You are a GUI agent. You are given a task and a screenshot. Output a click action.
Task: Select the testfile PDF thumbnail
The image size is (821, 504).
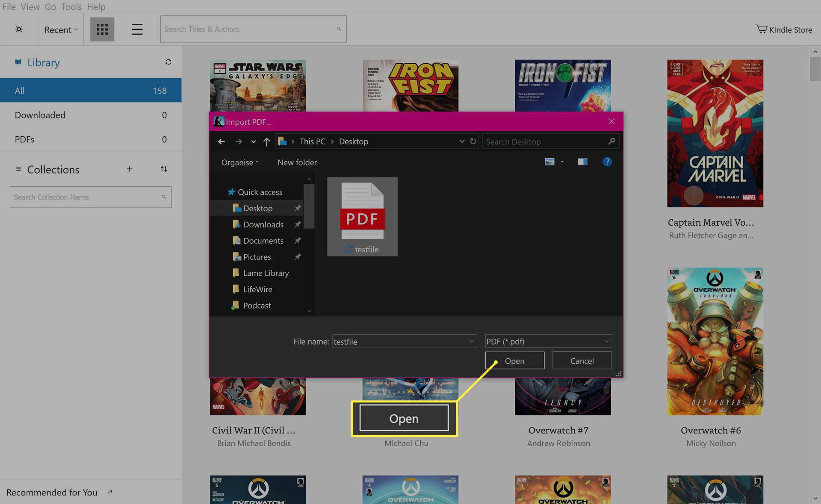tap(362, 217)
